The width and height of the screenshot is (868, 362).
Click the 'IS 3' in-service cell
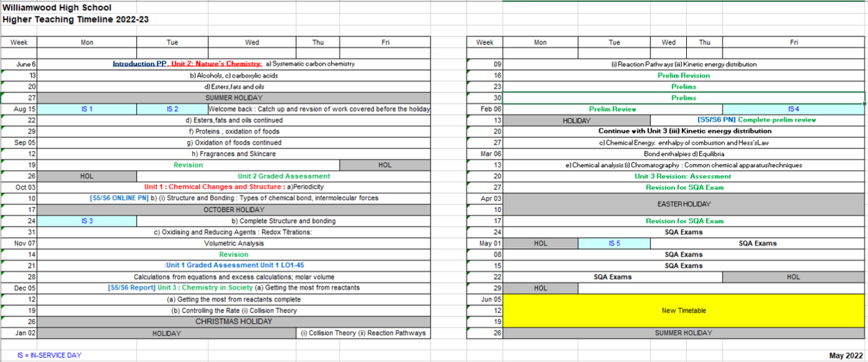coord(87,221)
